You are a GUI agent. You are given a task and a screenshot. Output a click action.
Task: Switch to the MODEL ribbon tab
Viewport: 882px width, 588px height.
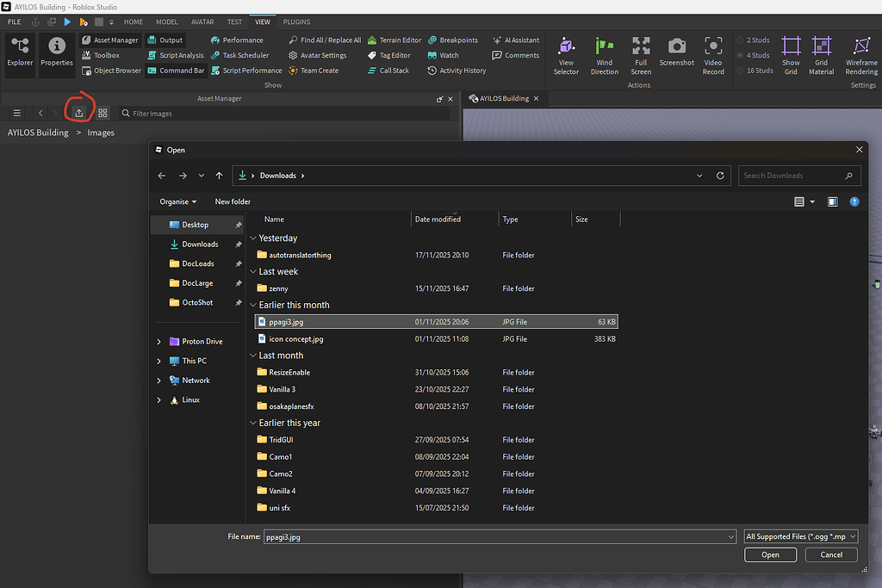166,22
